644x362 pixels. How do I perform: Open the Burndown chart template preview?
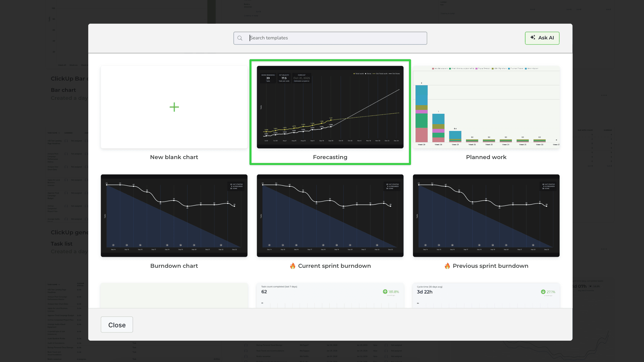click(x=174, y=215)
